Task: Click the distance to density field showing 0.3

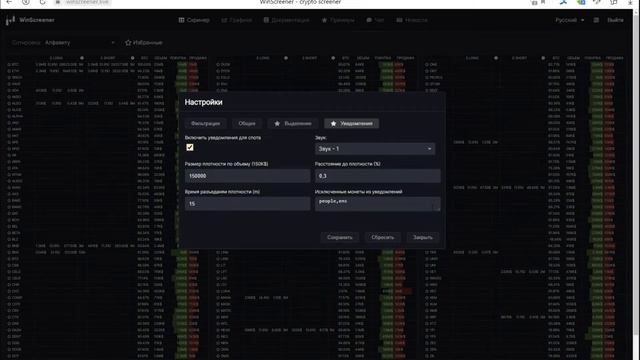Action: pyautogui.click(x=378, y=176)
